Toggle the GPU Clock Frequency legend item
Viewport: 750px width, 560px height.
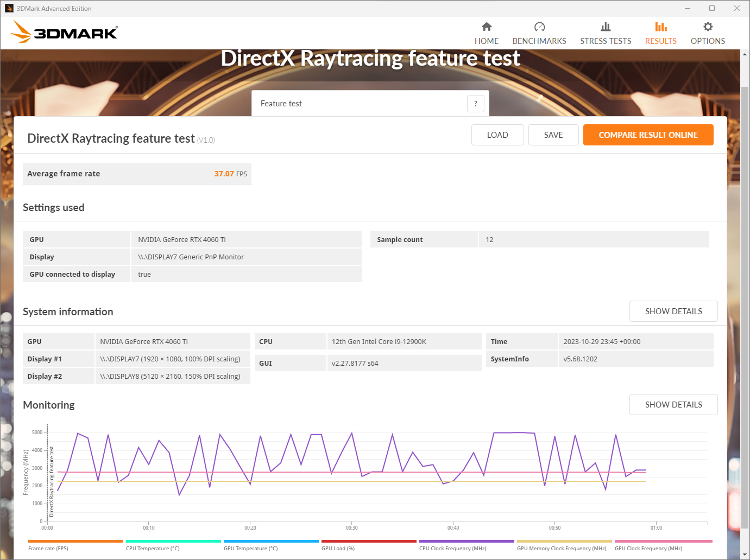(663, 545)
